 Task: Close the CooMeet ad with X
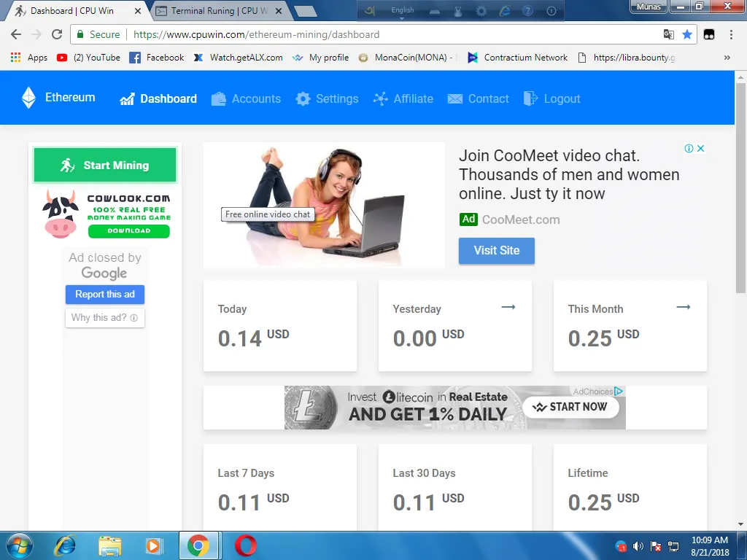[700, 148]
